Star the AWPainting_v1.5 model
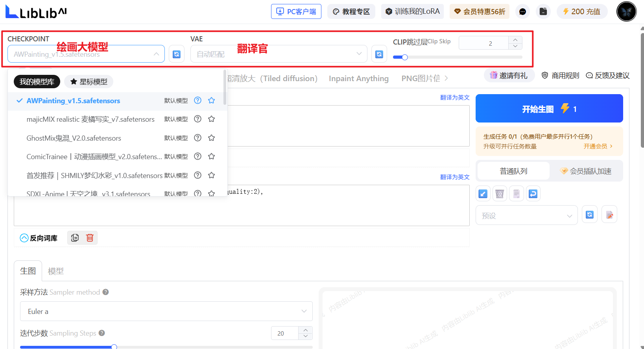Image resolution: width=644 pixels, height=349 pixels. tap(212, 100)
